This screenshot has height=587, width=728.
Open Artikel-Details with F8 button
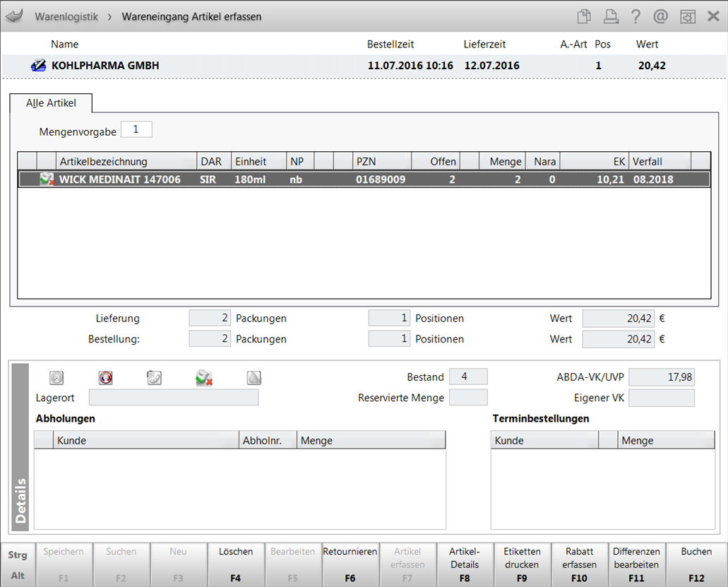point(465,564)
